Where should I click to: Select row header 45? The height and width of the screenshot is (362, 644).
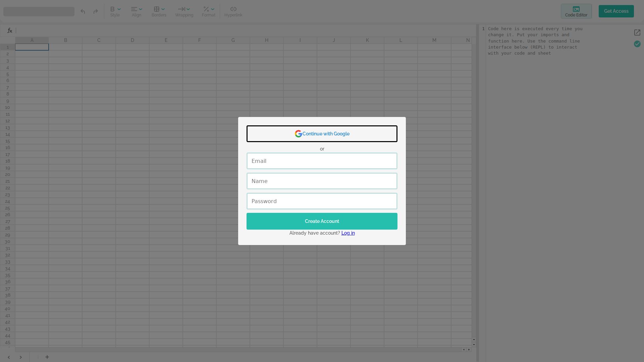tap(7, 343)
